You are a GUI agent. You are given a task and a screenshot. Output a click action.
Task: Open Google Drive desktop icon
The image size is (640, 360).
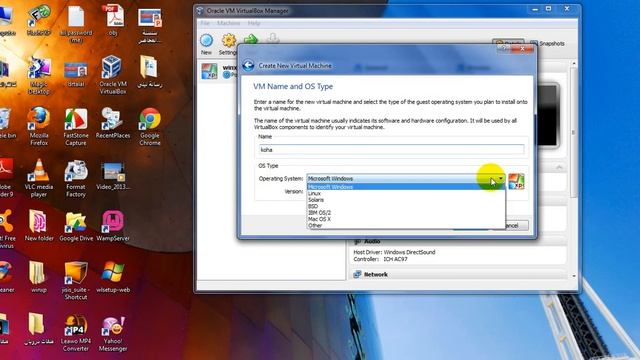pos(76,222)
